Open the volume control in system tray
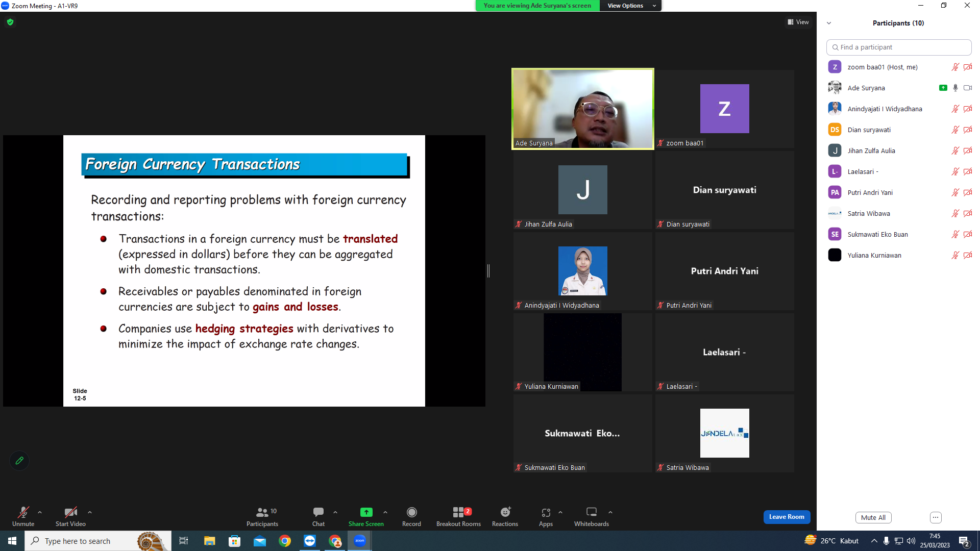The height and width of the screenshot is (551, 980). click(911, 541)
